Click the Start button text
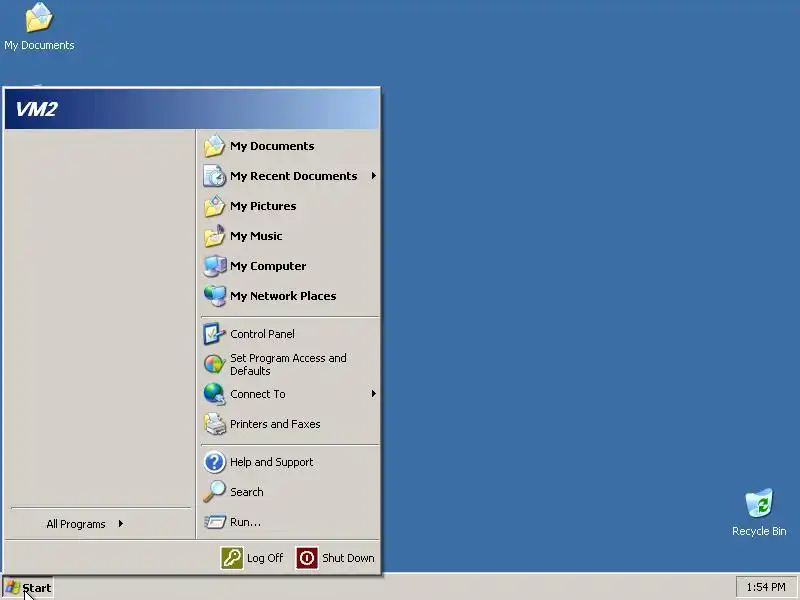The height and width of the screenshot is (600, 800). (37, 588)
